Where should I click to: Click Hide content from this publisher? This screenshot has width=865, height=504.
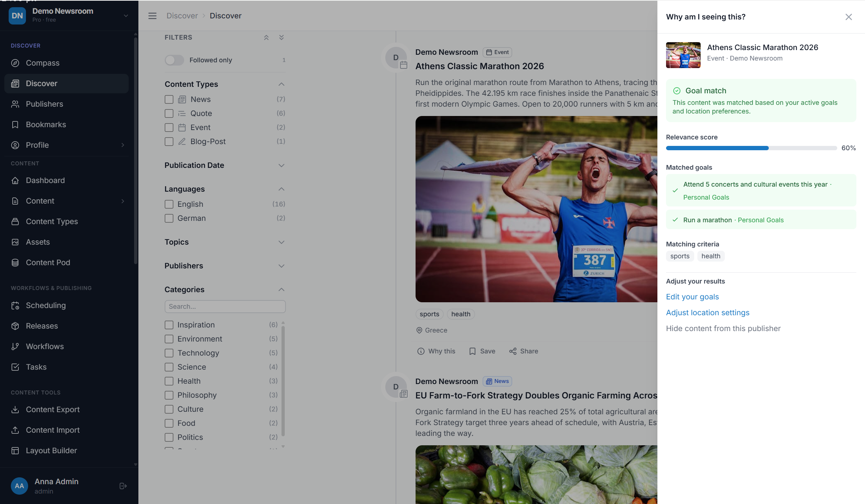point(723,329)
